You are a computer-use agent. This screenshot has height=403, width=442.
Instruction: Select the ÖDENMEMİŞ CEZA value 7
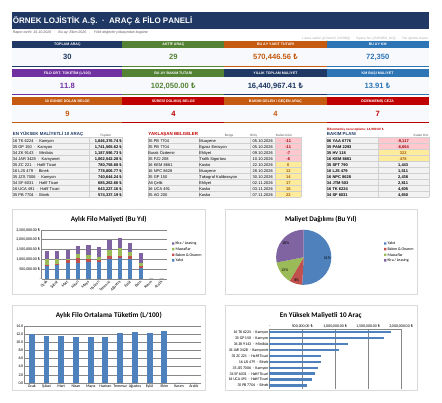point(377,114)
